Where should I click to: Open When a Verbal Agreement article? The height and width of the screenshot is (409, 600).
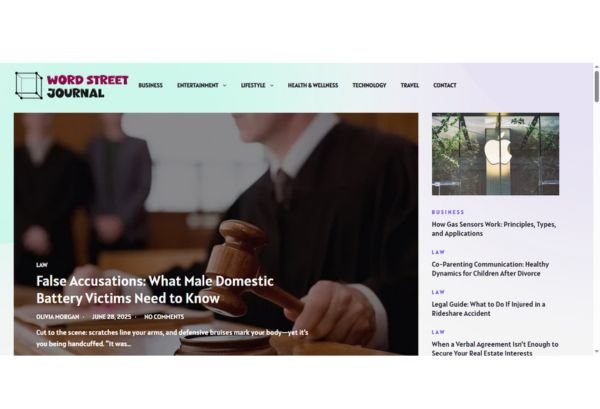coord(495,349)
